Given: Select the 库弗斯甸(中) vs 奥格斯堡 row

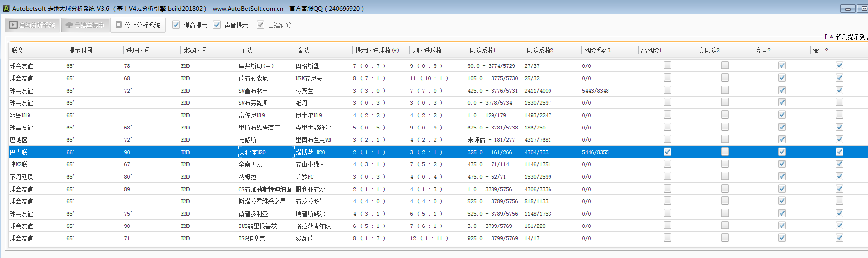Looking at the screenshot, I should 256,66.
